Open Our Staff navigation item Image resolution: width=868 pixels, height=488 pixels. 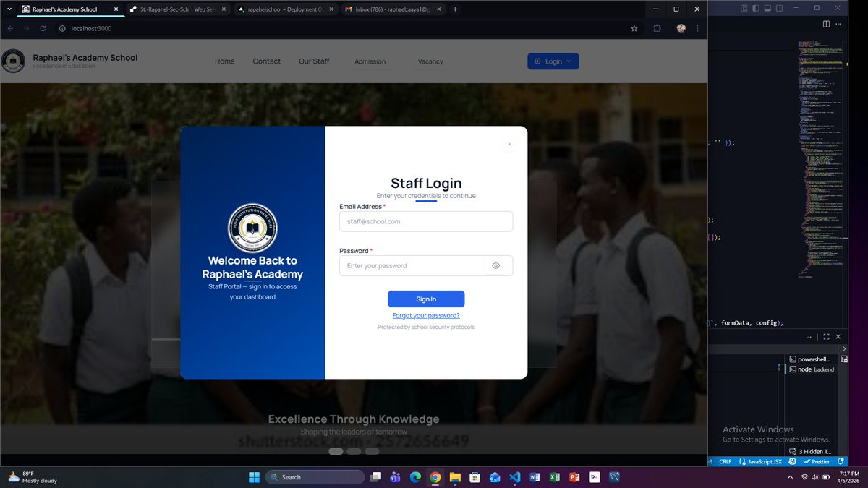click(x=314, y=61)
